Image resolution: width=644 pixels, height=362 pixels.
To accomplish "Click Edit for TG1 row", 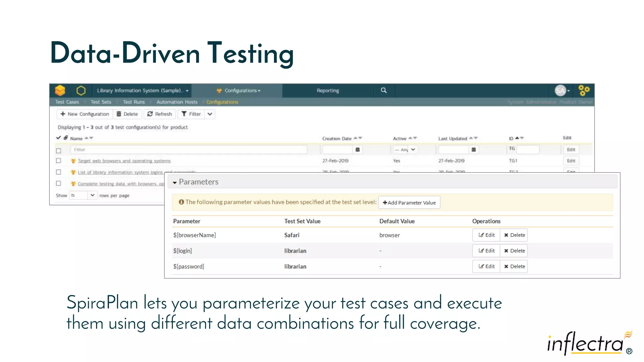I will point(571,161).
